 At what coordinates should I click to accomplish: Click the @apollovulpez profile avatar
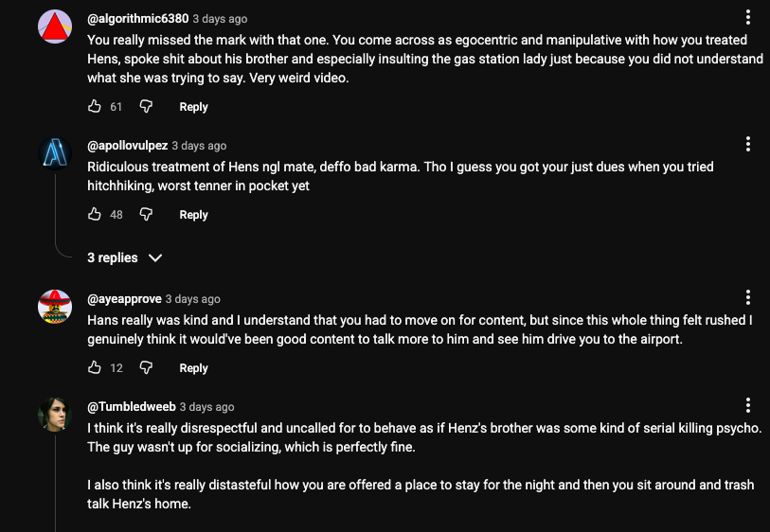coord(55,153)
